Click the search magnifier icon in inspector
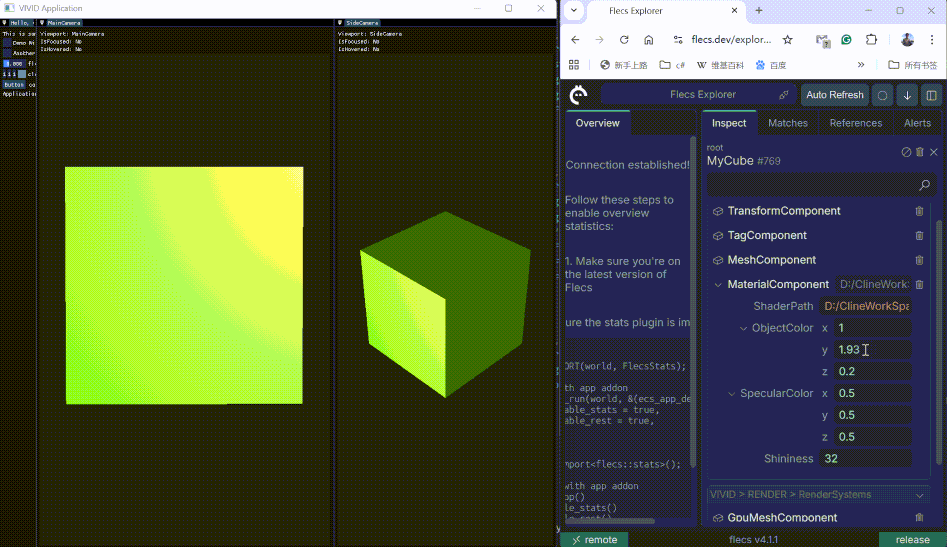The width and height of the screenshot is (947, 547). pos(924,185)
